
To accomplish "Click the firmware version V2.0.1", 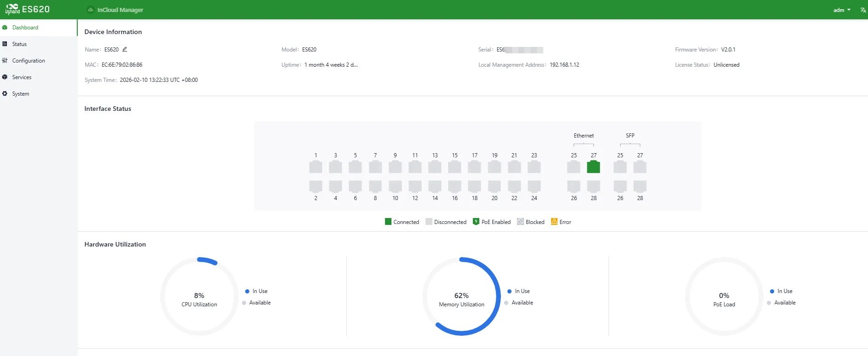I will pyautogui.click(x=728, y=50).
